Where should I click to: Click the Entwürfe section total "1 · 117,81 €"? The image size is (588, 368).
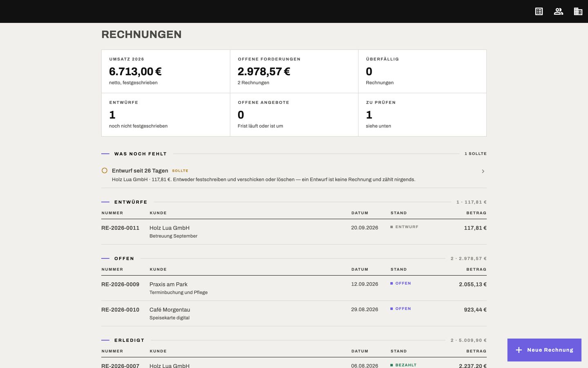coord(472,202)
